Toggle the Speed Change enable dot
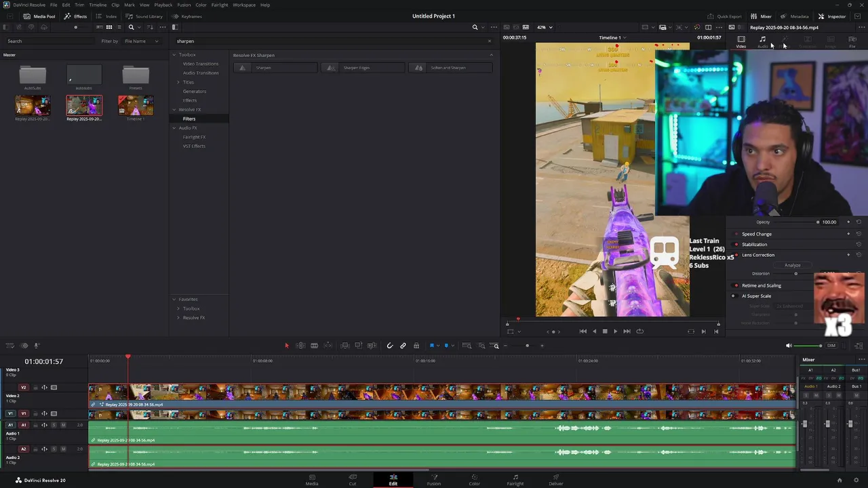 click(x=736, y=235)
